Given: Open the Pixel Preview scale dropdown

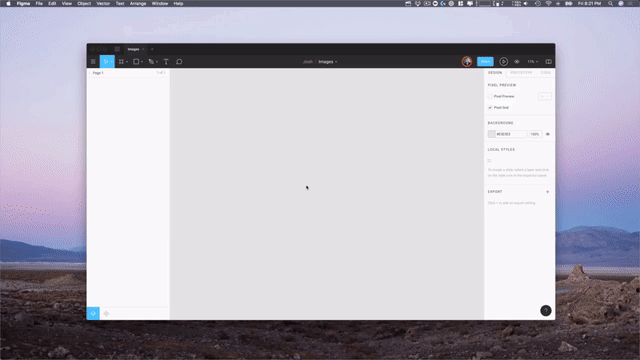Looking at the screenshot, I should [544, 96].
